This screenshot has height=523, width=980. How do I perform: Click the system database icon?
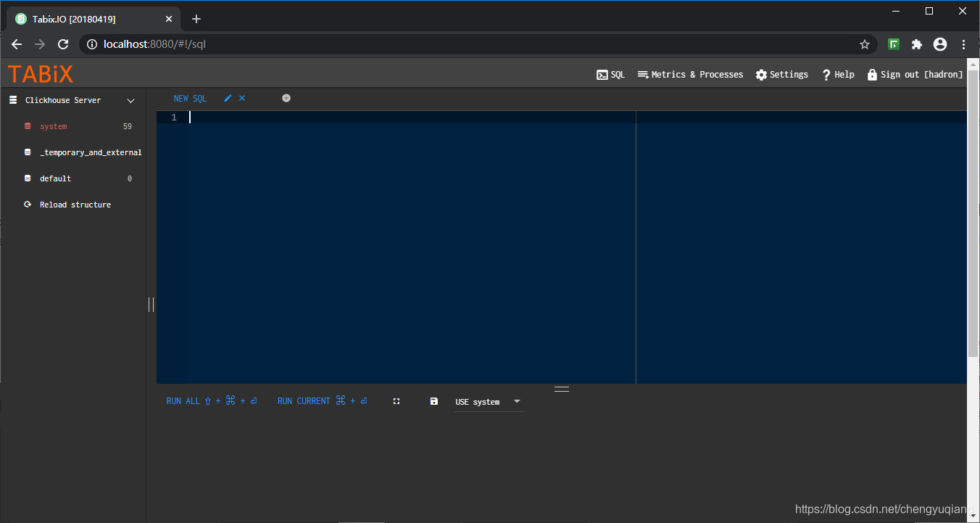pyautogui.click(x=28, y=126)
